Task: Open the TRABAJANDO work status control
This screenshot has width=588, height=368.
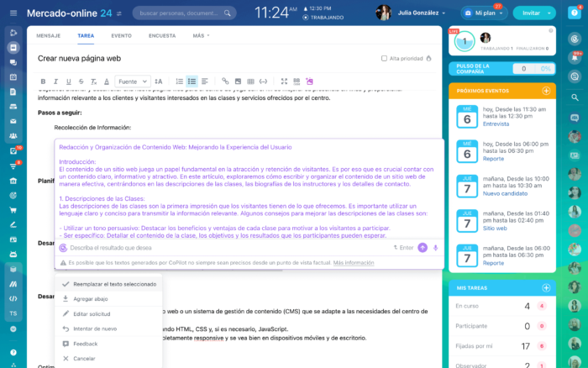Action: pyautogui.click(x=323, y=18)
